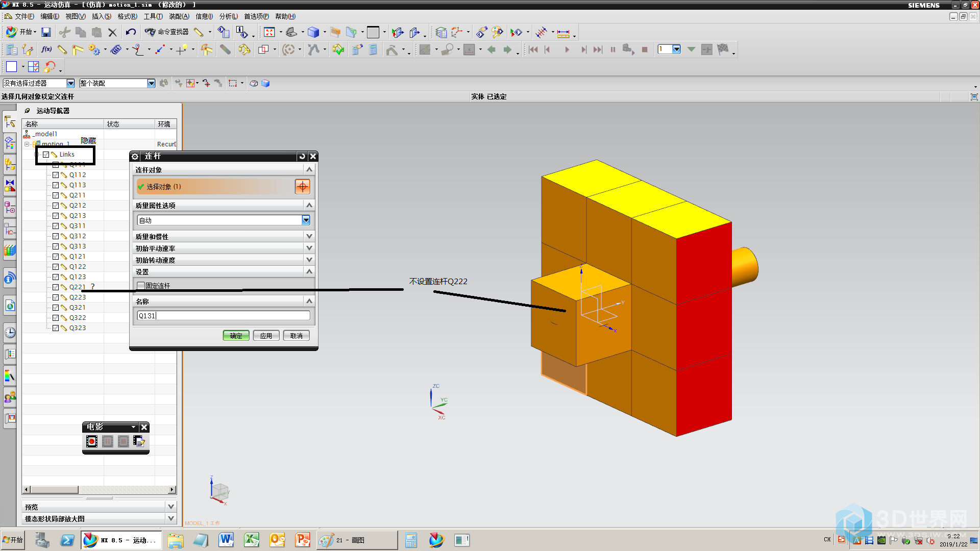Click the orange crosshair select object icon
This screenshot has width=980, height=551.
[303, 187]
